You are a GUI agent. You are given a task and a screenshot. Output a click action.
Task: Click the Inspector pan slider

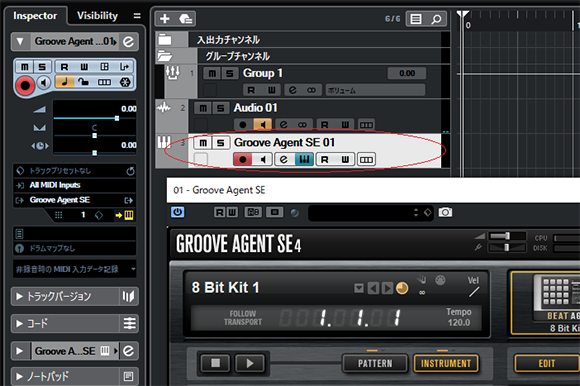(95, 136)
